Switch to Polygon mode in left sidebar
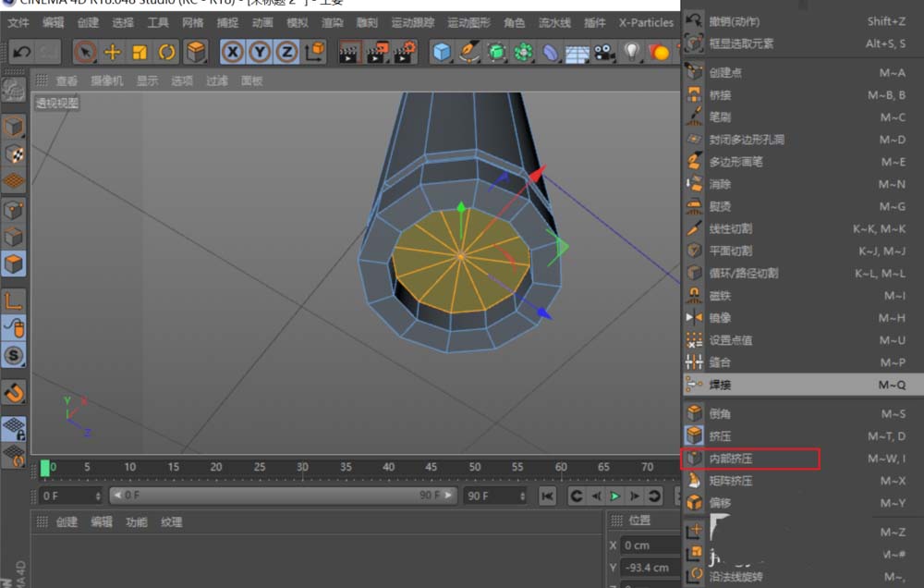Image resolution: width=924 pixels, height=588 pixels. coord(14,265)
